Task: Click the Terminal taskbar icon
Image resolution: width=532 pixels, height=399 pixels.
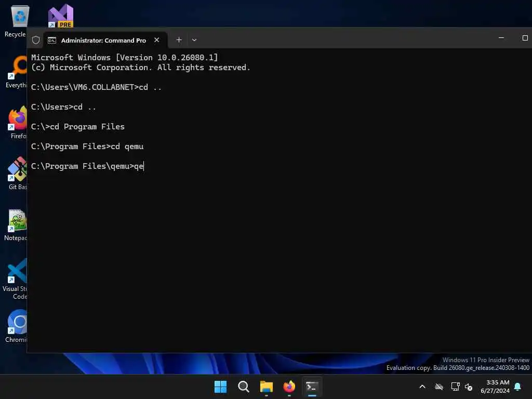Action: [312, 387]
